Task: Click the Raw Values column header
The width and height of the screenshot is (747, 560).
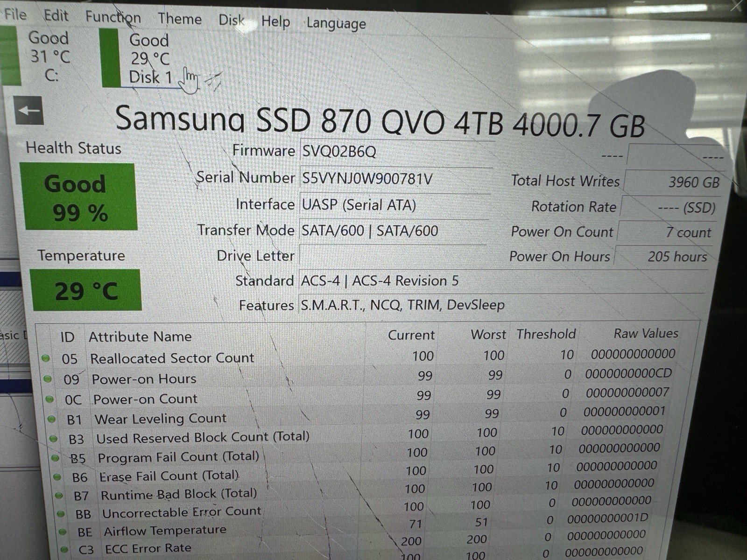Action: [x=646, y=333]
